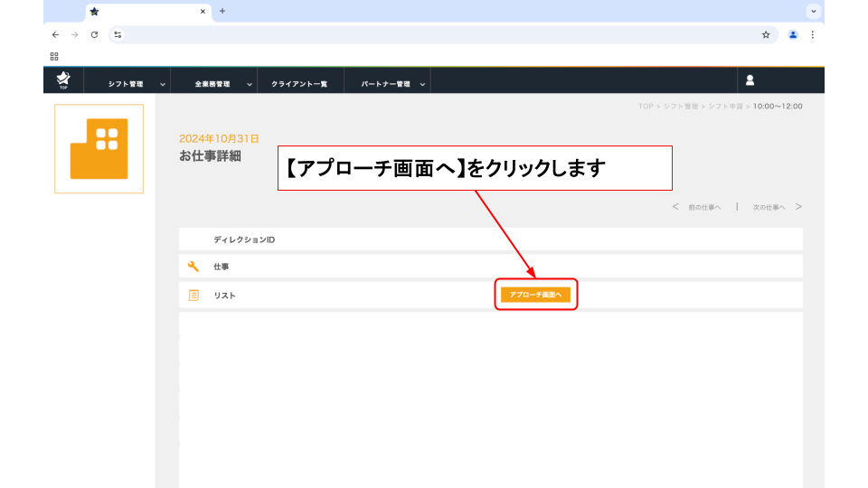Open a new browser tab
The width and height of the screenshot is (868, 488).
tap(222, 11)
